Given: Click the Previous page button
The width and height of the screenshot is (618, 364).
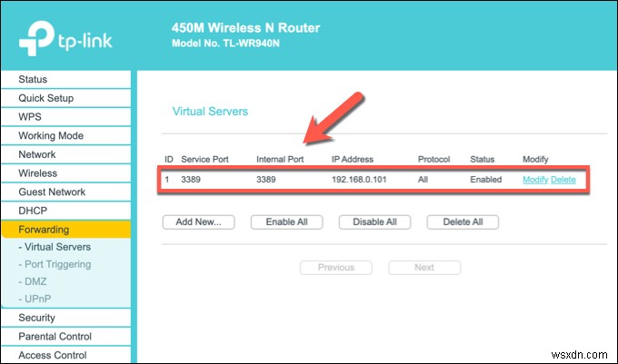Looking at the screenshot, I should [335, 268].
